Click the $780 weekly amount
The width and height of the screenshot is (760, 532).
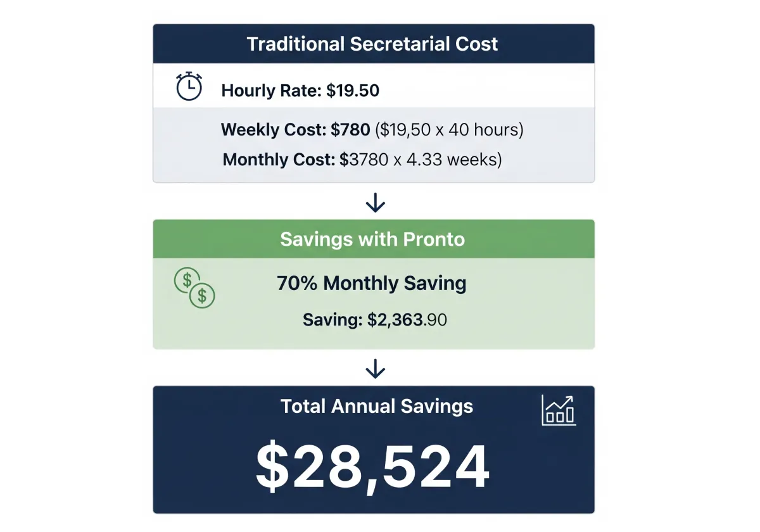pos(350,130)
